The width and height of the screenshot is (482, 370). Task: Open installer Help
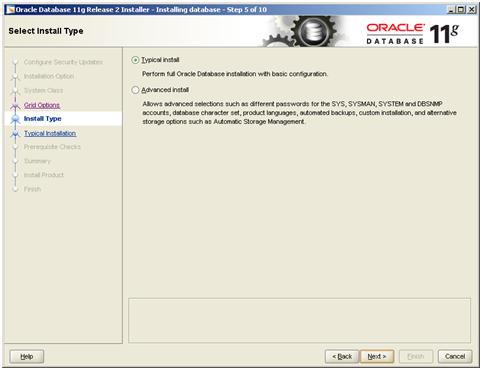(x=27, y=357)
